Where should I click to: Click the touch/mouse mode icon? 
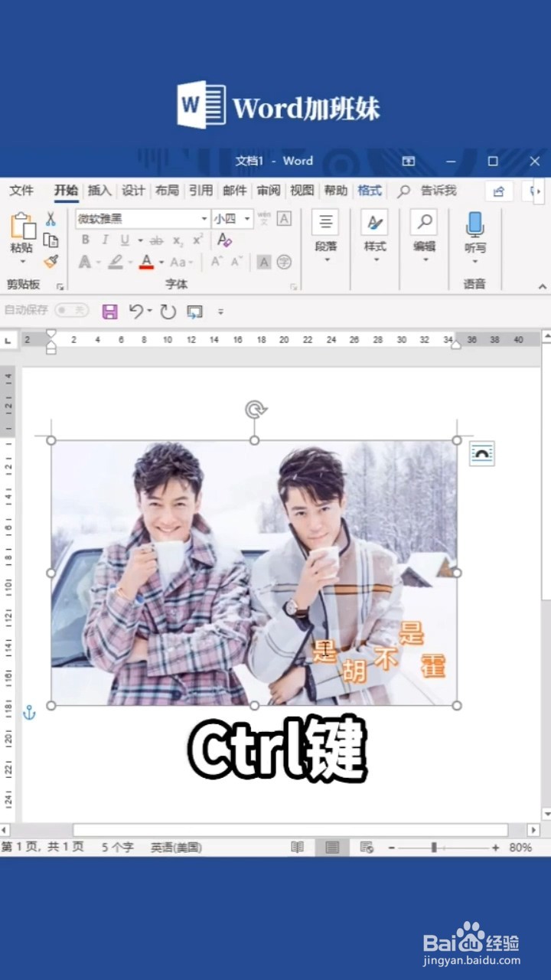[x=195, y=311]
